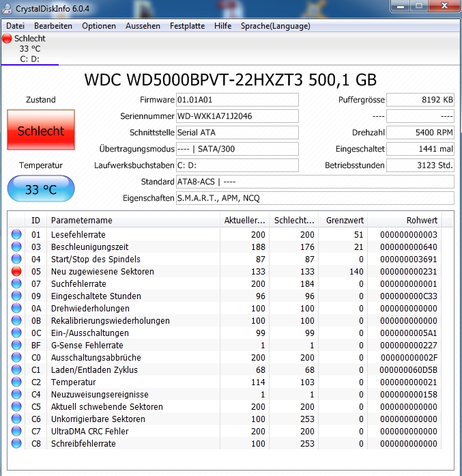Select the C: D: disk tab with the red status
The width and height of the screenshot is (462, 476).
[x=30, y=48]
